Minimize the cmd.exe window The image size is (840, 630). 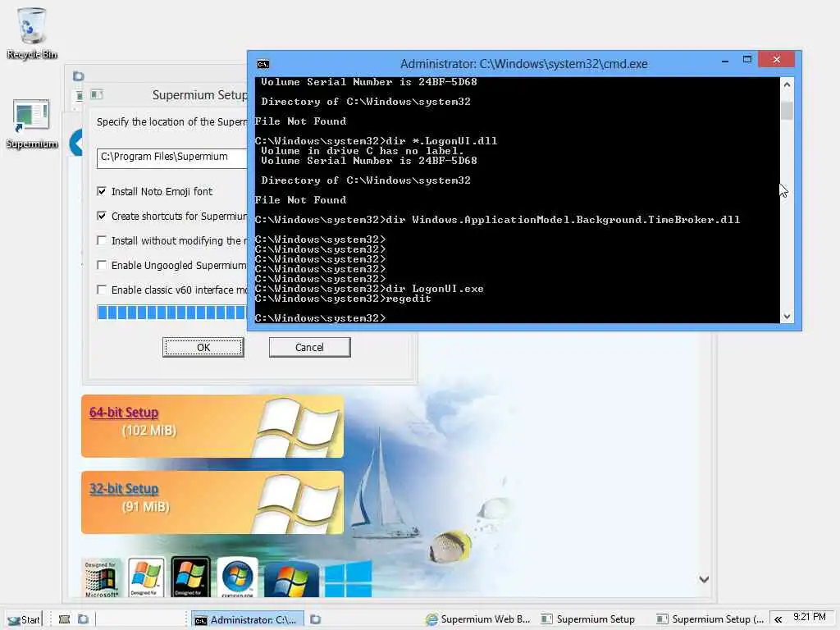[x=725, y=61]
